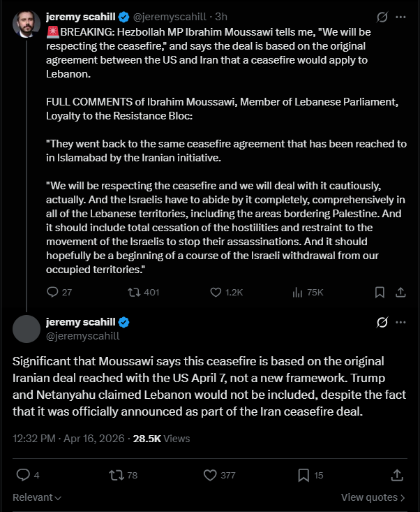Screen dimensions: 420x512
Task: Bookmark the first BREAKING tweet
Action: pos(380,292)
